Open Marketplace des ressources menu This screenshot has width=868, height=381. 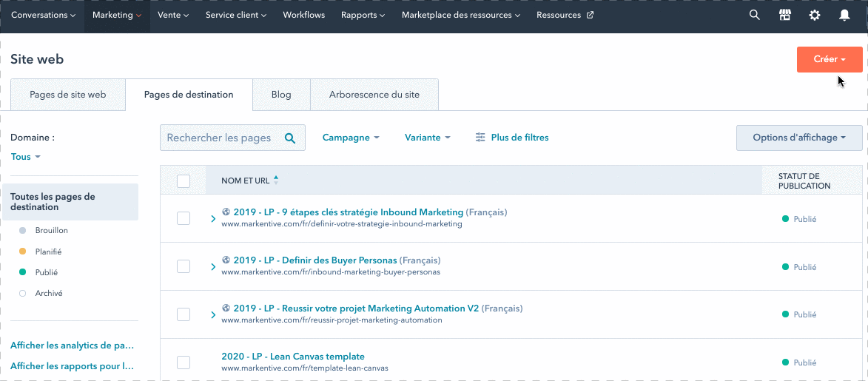pyautogui.click(x=461, y=16)
